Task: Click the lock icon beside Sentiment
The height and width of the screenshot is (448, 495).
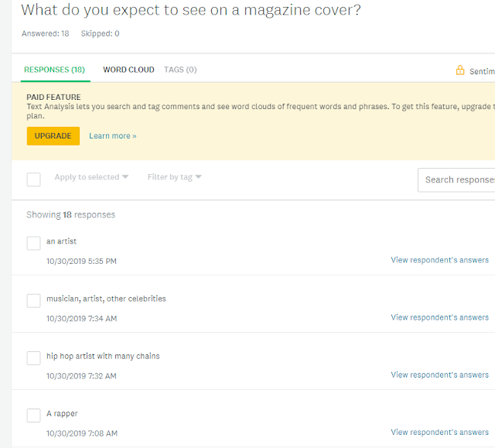Action: (460, 70)
